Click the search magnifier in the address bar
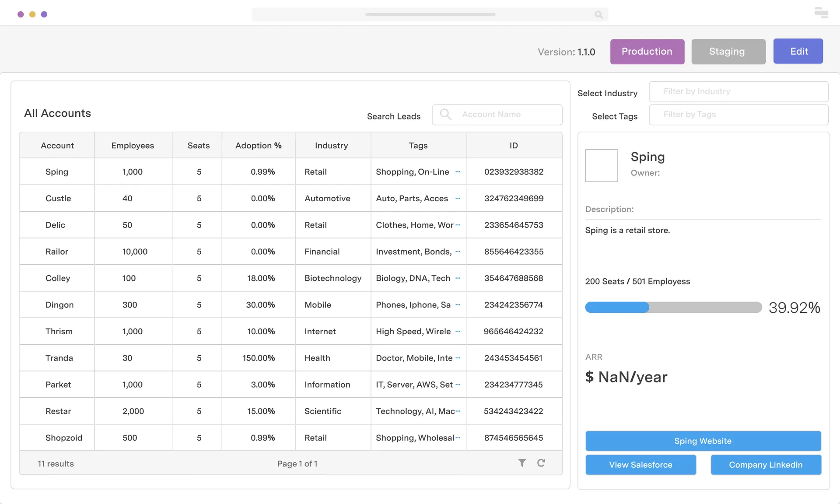Viewport: 840px width, 504px height. coord(598,14)
